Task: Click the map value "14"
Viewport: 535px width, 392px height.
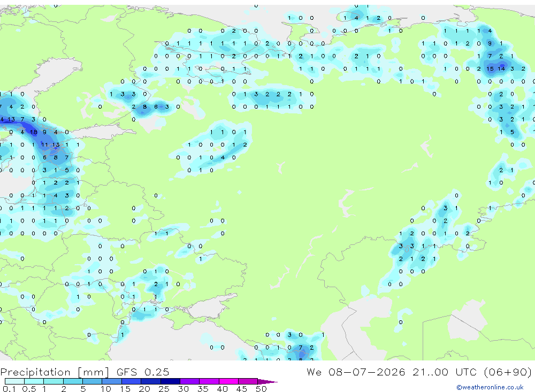Action: pos(501,69)
